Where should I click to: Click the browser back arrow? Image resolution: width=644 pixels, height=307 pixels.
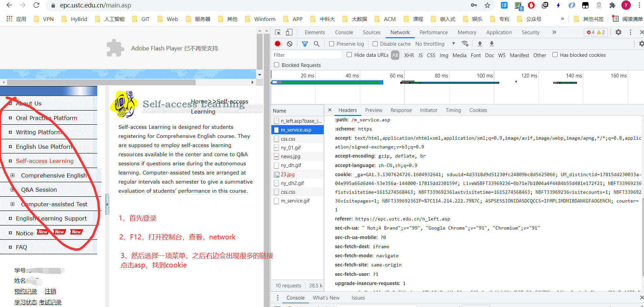coord(9,5)
